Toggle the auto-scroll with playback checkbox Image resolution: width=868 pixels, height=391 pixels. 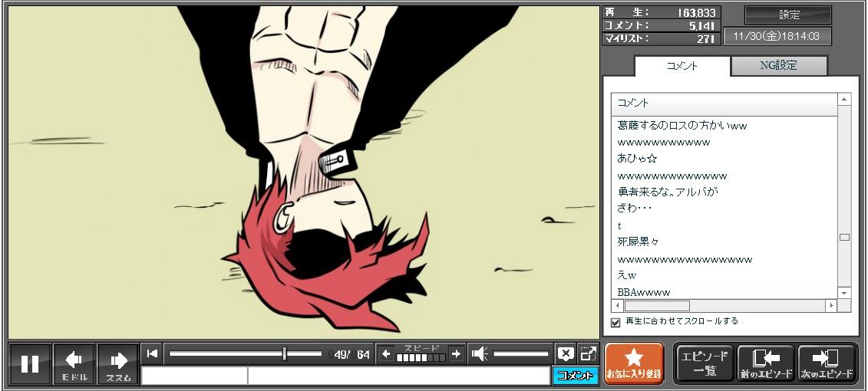pyautogui.click(x=615, y=322)
